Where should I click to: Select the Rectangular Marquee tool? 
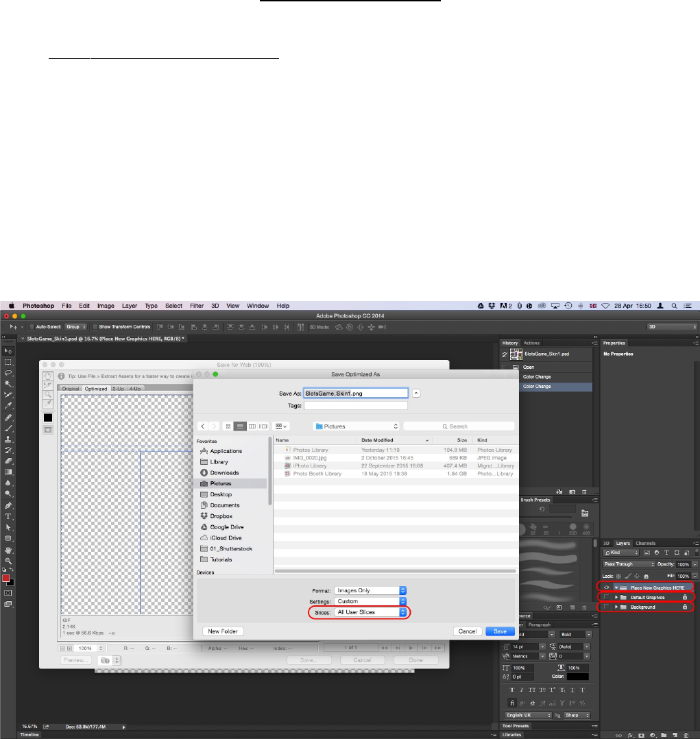pyautogui.click(x=8, y=362)
